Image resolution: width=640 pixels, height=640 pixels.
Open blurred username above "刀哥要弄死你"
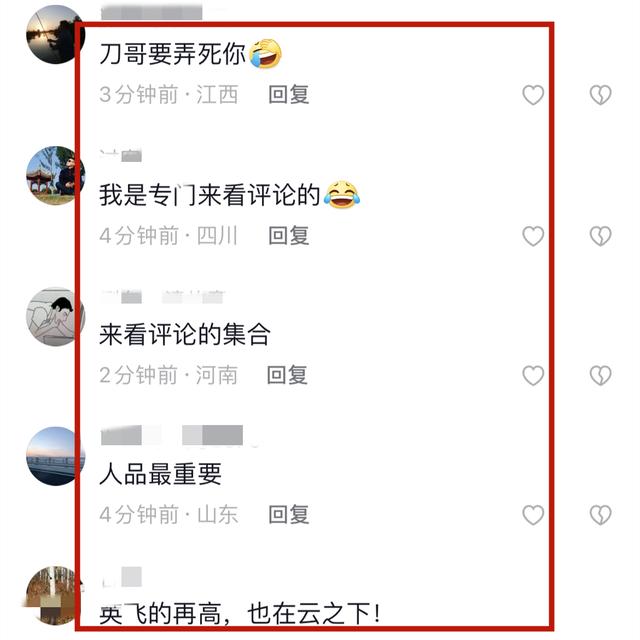click(151, 12)
